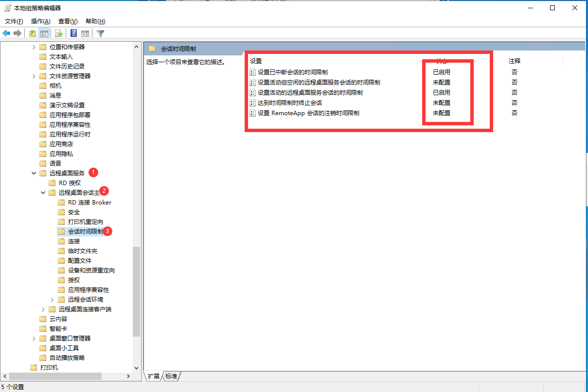Open the 操作(A) menu
The height and width of the screenshot is (392, 588).
[x=40, y=21]
